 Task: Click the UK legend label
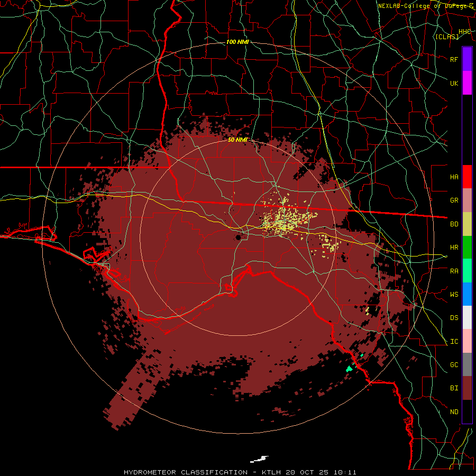tap(454, 83)
